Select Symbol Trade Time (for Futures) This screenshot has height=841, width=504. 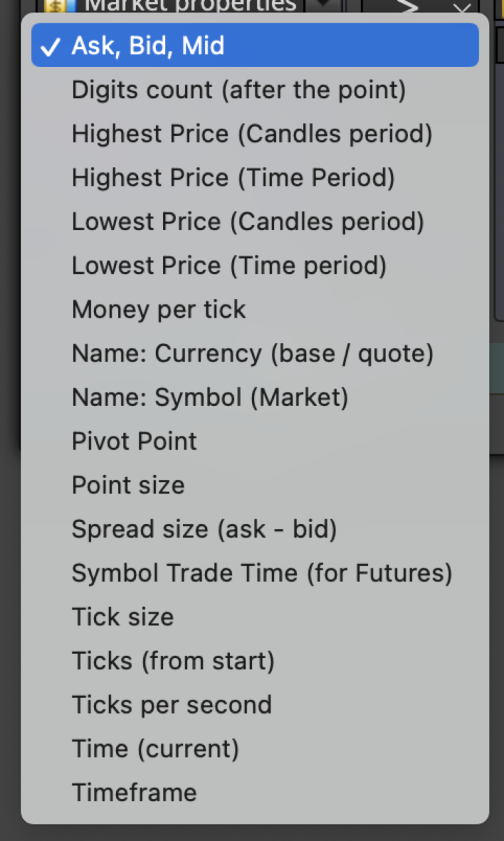tap(255, 572)
